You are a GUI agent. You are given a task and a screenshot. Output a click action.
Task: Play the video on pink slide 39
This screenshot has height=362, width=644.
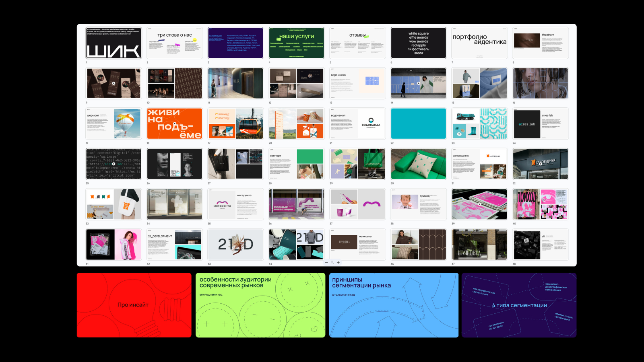[x=479, y=204]
